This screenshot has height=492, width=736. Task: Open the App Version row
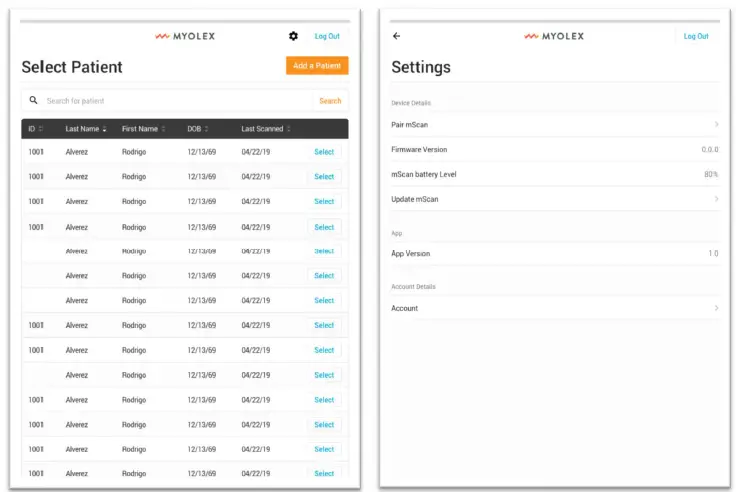[555, 254]
